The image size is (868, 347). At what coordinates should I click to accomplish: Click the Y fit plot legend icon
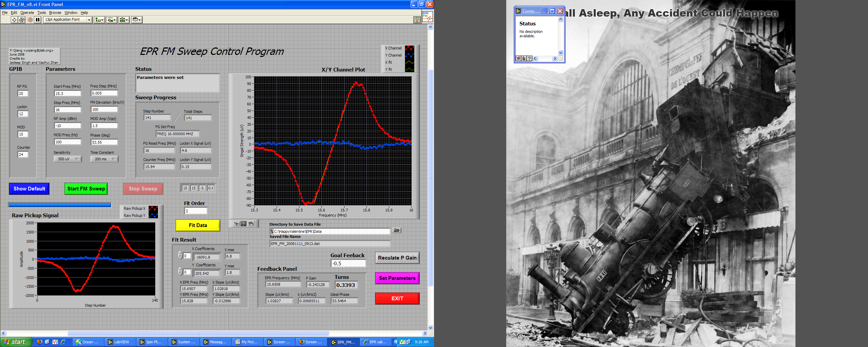tap(410, 69)
